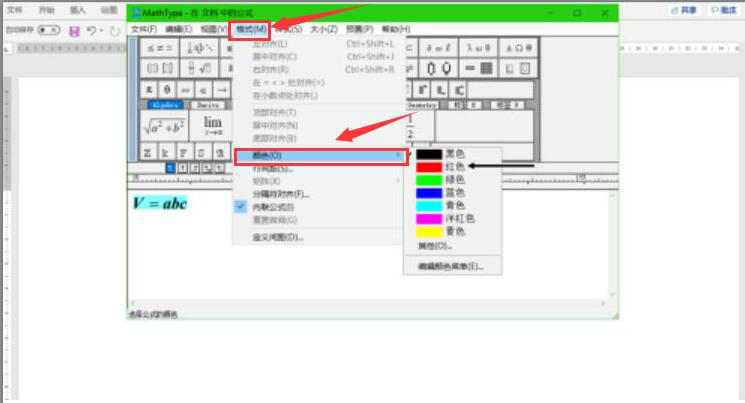Image resolution: width=745 pixels, height=403 pixels.
Task: Open the 编辑(E) menu in MathType
Action: (x=179, y=29)
